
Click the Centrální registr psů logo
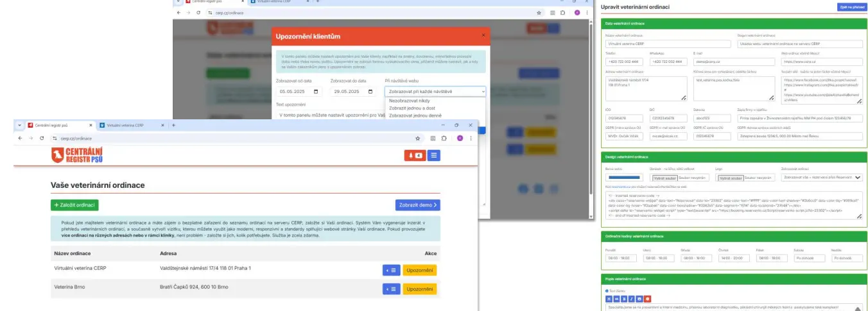(x=76, y=155)
